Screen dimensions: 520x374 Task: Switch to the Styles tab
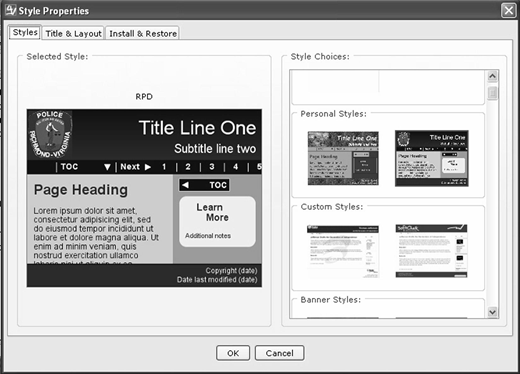[x=25, y=32]
